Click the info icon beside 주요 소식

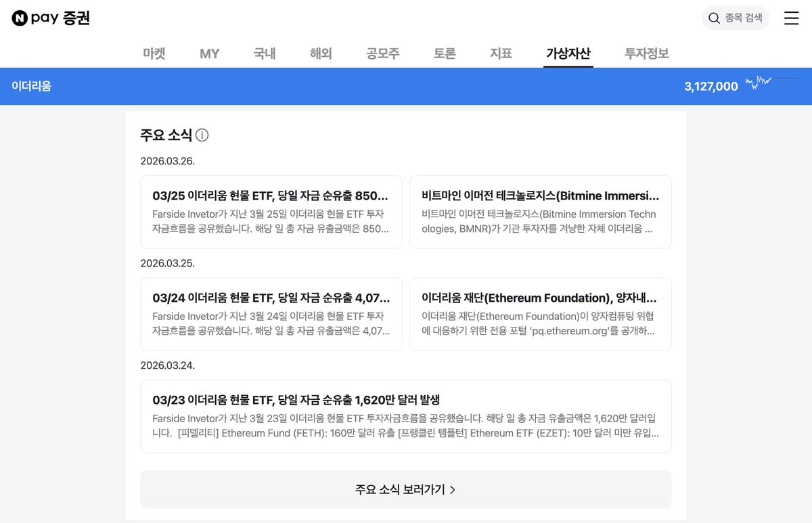point(202,135)
